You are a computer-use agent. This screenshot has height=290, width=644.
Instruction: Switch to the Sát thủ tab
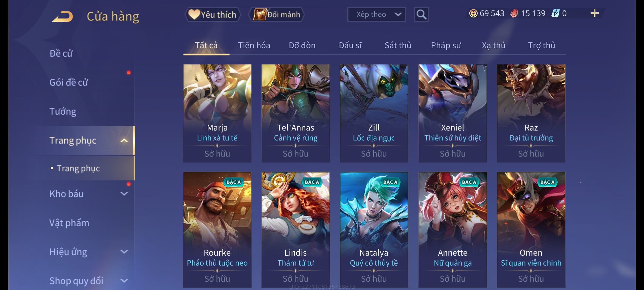[398, 45]
